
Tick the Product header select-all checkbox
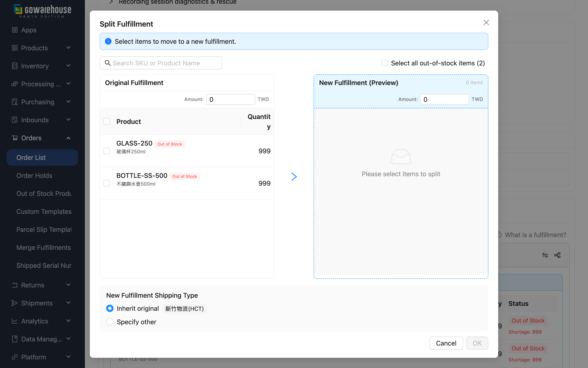coord(107,121)
